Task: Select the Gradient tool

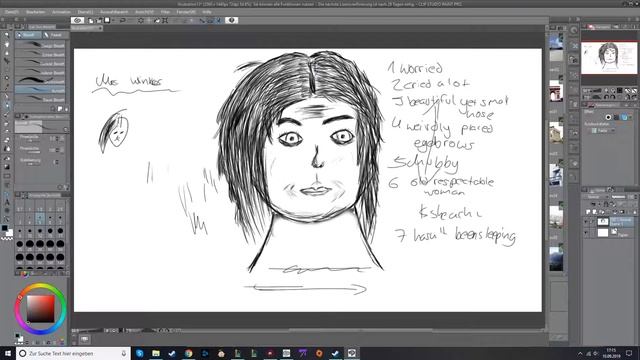Action: 7,167
